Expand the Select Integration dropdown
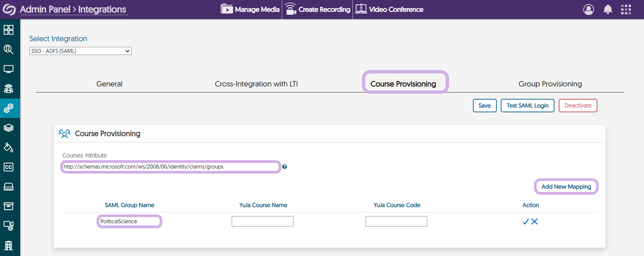 point(80,51)
